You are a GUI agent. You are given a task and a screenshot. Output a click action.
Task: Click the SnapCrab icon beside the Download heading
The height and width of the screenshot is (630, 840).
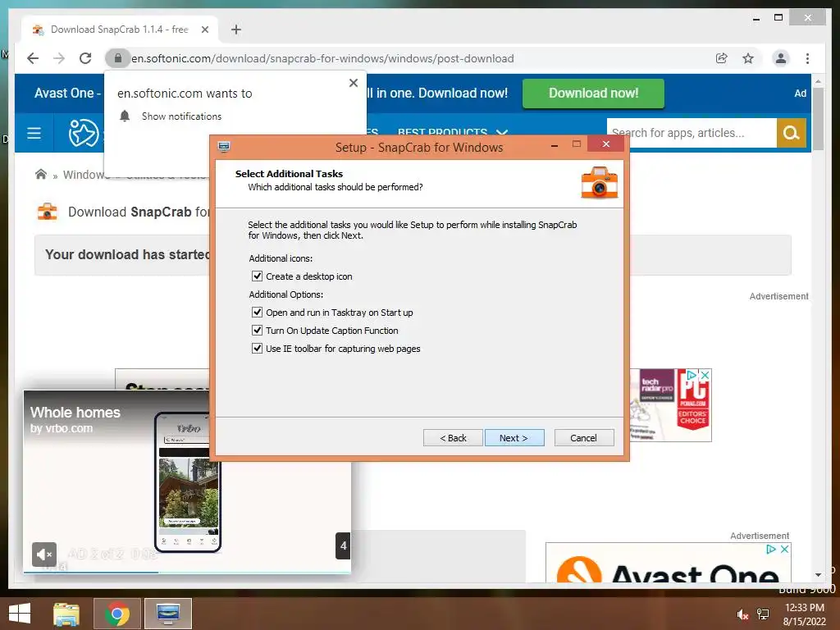[47, 212]
